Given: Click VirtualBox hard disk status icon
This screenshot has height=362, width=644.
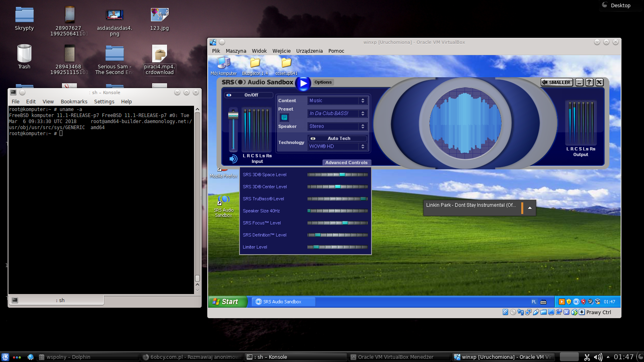Looking at the screenshot, I should click(505, 312).
